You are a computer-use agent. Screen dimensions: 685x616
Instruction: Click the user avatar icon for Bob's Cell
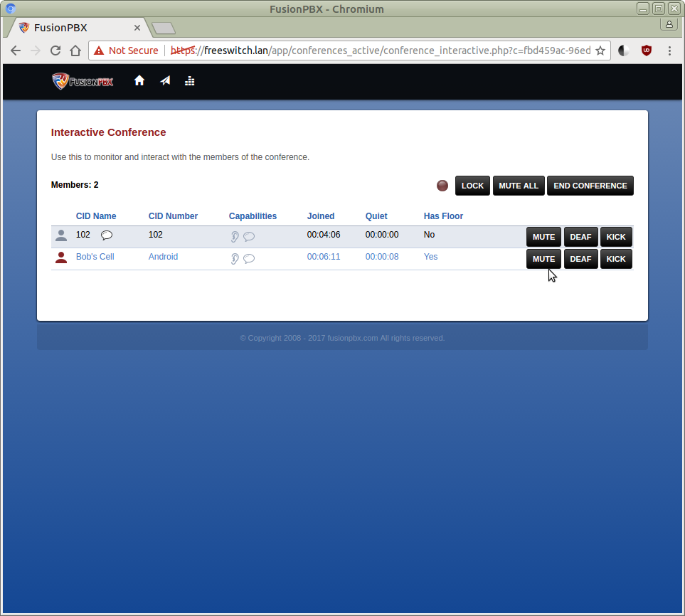(61, 257)
